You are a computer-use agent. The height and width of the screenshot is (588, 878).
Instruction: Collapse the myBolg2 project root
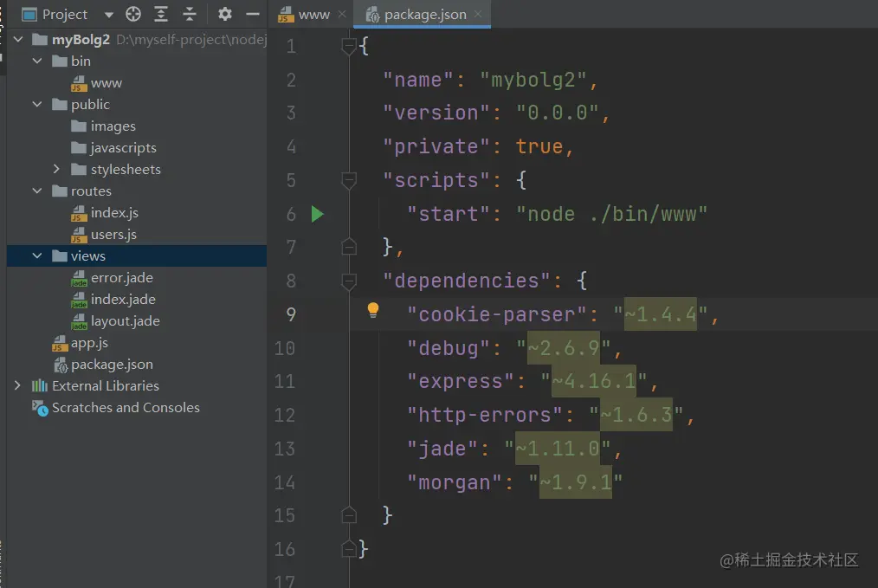click(x=18, y=39)
